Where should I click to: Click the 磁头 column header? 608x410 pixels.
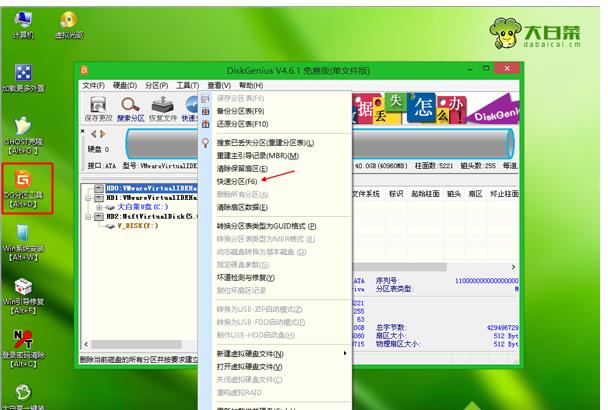(x=454, y=194)
